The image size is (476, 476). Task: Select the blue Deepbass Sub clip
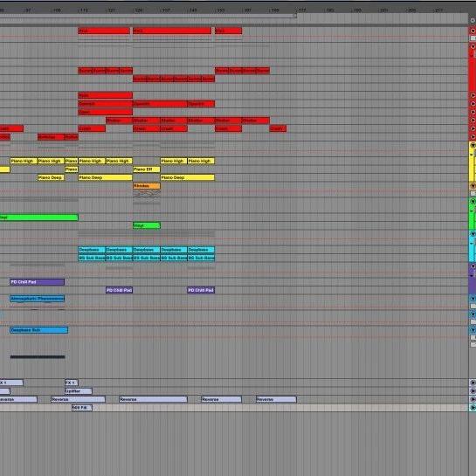[38, 330]
